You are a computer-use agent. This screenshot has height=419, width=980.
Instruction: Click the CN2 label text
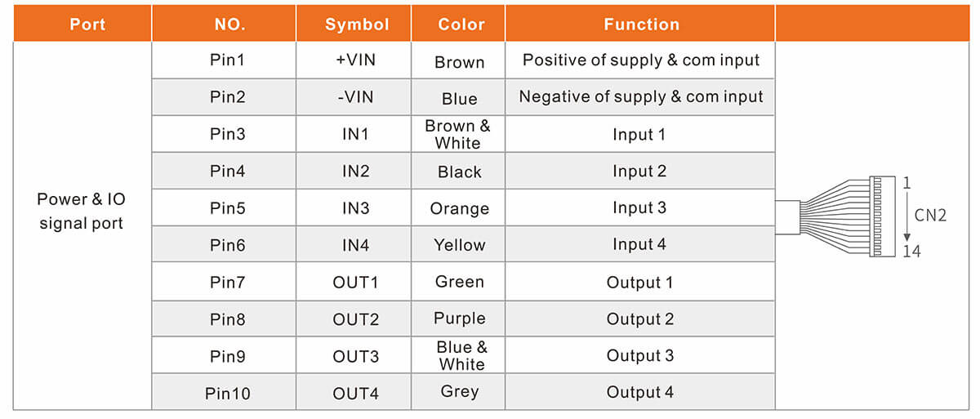931,216
